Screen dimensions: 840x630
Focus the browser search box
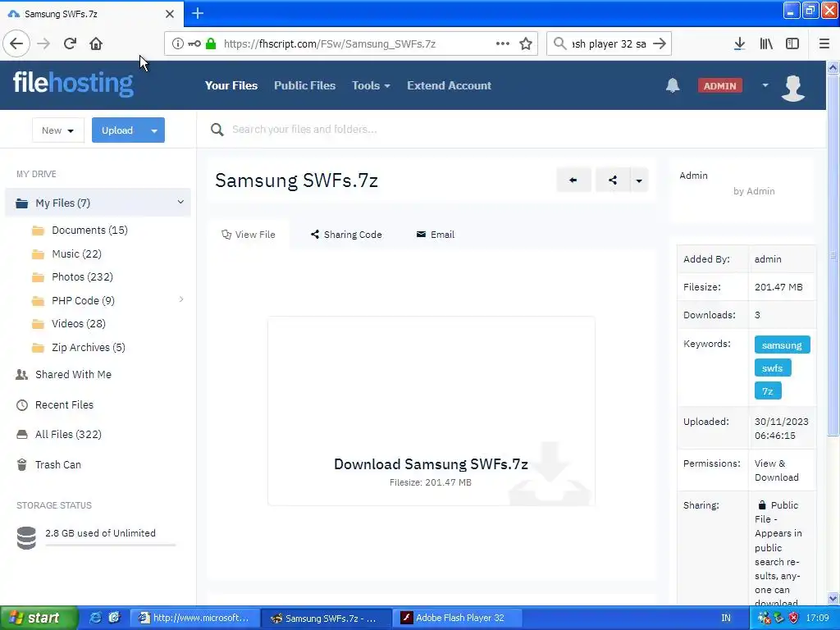coord(609,44)
